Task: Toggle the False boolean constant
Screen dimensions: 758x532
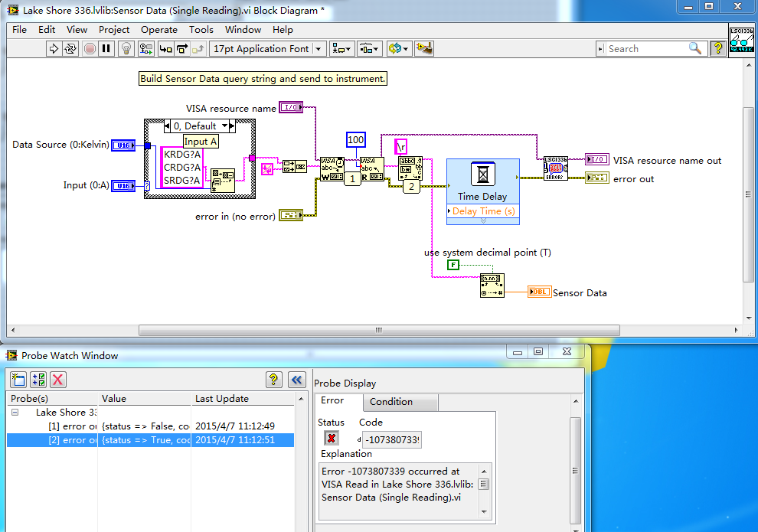Action: click(x=453, y=265)
